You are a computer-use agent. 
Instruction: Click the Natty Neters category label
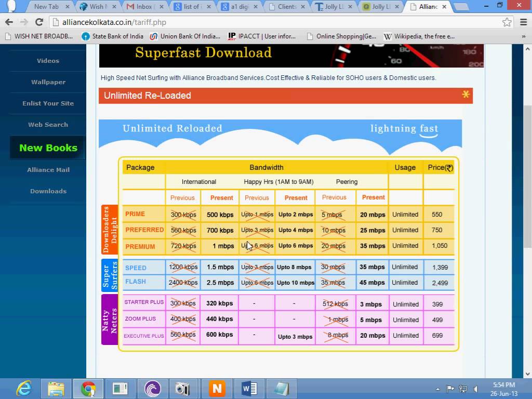[110, 320]
